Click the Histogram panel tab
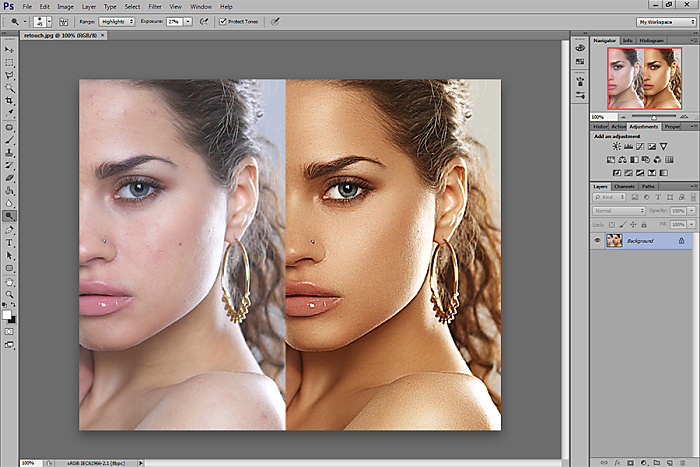 pyautogui.click(x=651, y=41)
